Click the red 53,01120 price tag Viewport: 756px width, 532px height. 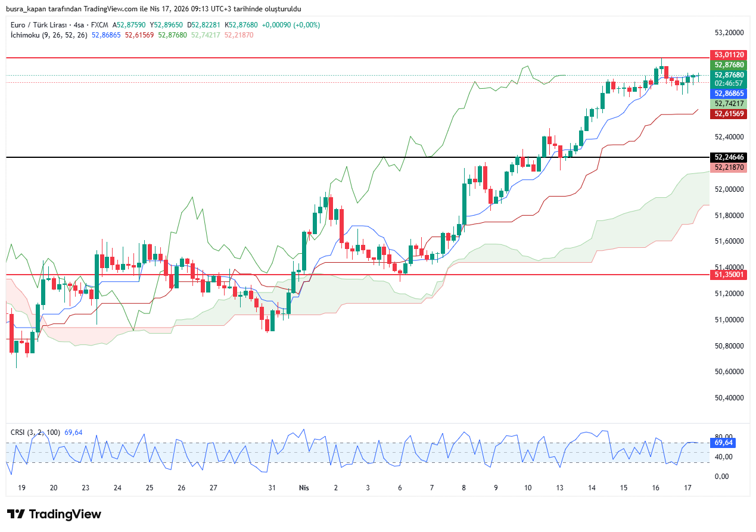[729, 54]
